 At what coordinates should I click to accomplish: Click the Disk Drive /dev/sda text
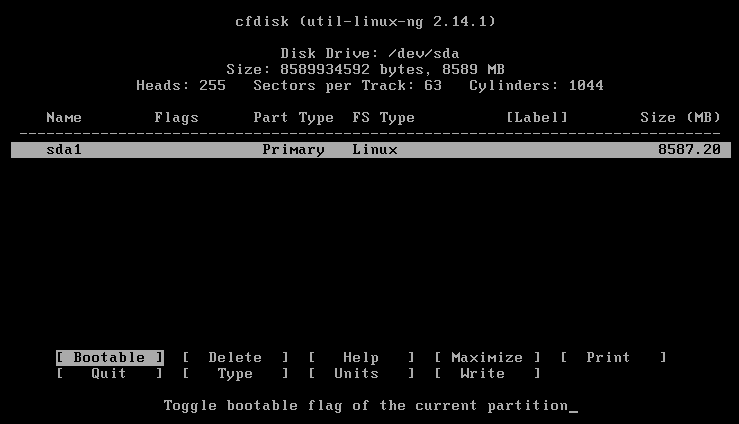370,53
